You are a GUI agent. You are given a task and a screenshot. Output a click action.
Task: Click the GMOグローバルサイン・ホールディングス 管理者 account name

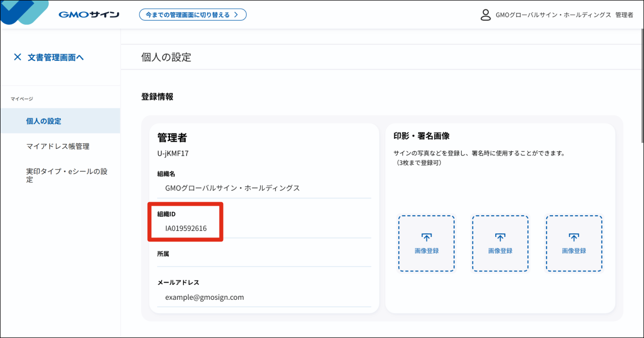click(x=564, y=15)
